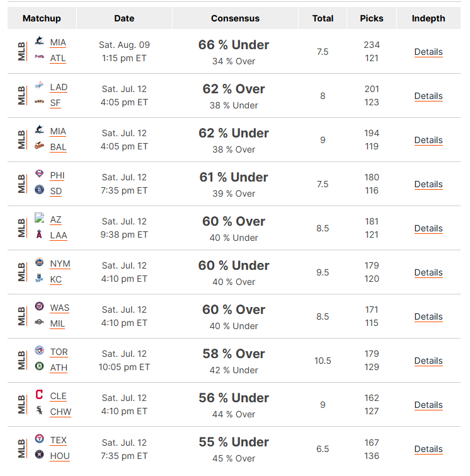Screen dimensions: 470x476
Task: Click the Blue Jays logo beside TOR
Action: 39,350
